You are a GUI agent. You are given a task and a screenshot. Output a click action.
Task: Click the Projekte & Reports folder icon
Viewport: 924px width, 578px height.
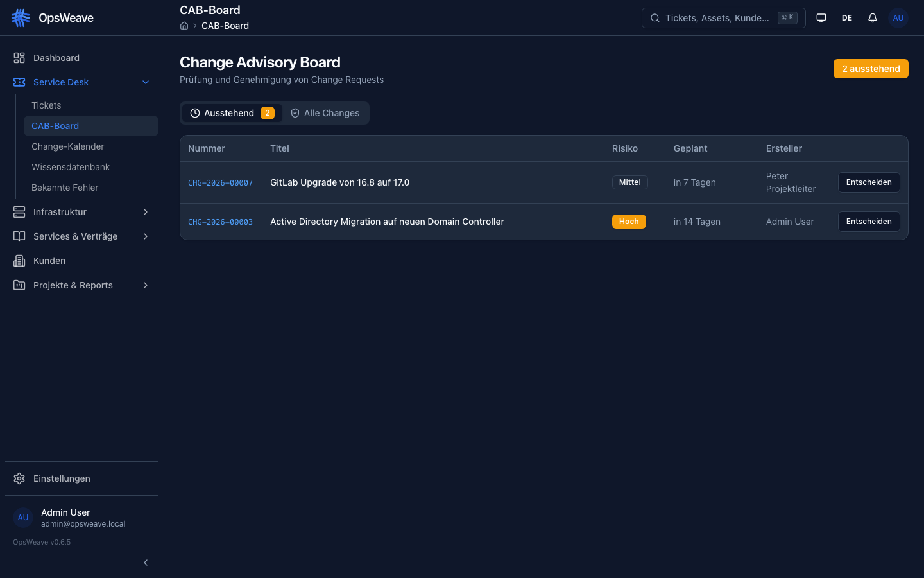click(19, 285)
